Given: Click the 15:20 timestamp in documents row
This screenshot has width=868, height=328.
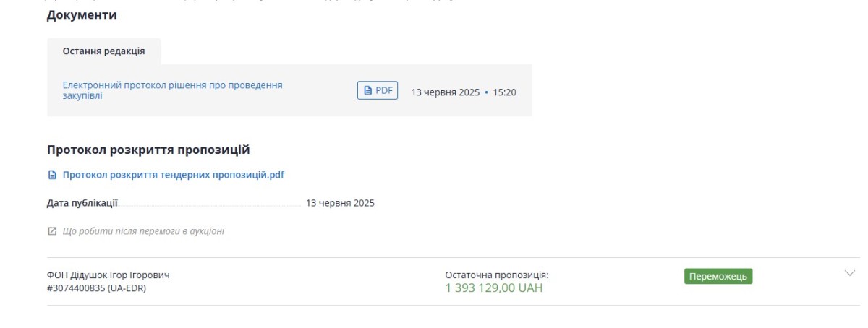Looking at the screenshot, I should pyautogui.click(x=505, y=92).
